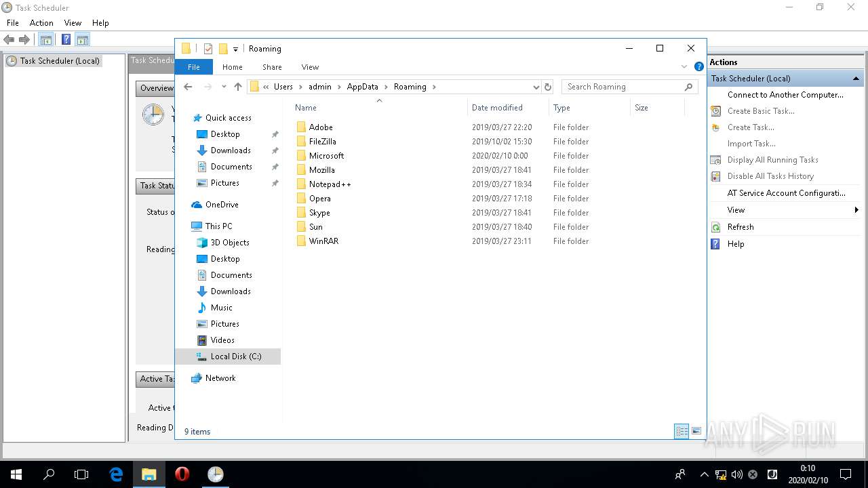The image size is (868, 488).
Task: Refresh the Roaming folder address bar
Action: click(548, 87)
